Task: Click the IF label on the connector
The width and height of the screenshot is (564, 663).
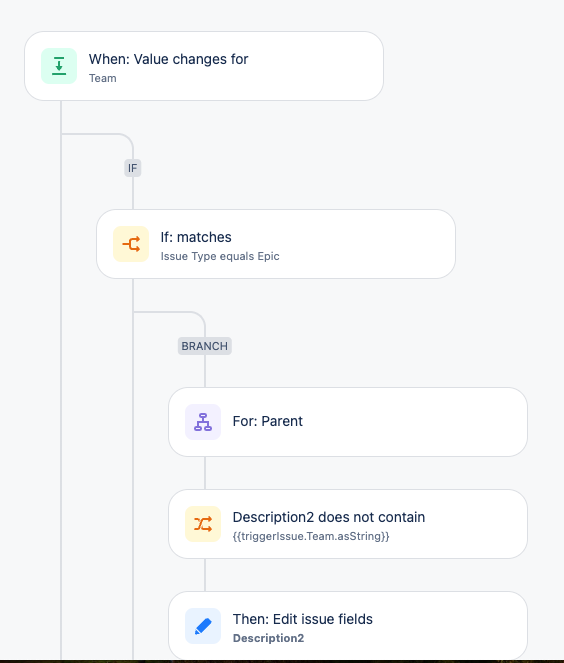Action: point(132,168)
